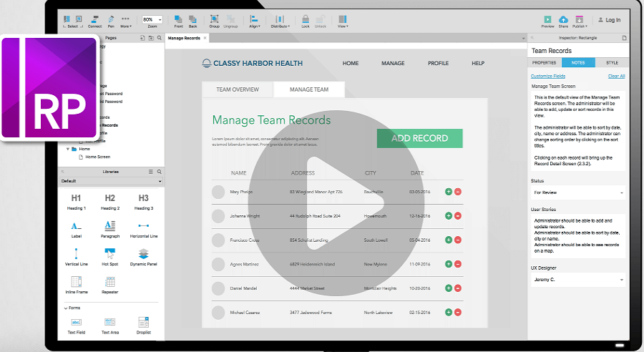
Task: Click the page icon in Inspector header
Action: (x=624, y=38)
